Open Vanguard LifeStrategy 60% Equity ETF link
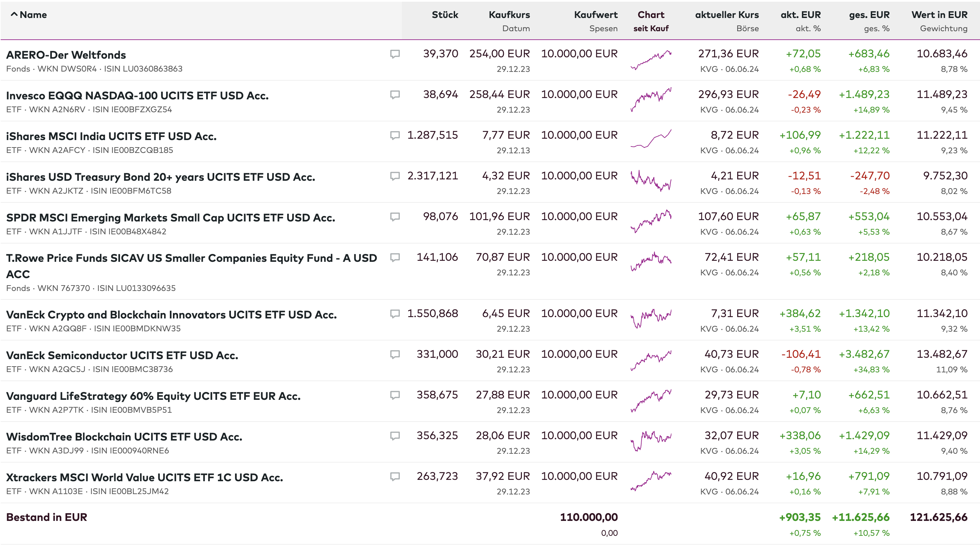 tap(153, 396)
